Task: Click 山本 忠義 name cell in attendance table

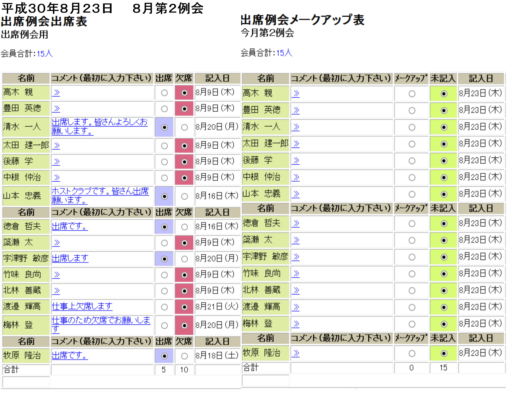Action: click(26, 196)
